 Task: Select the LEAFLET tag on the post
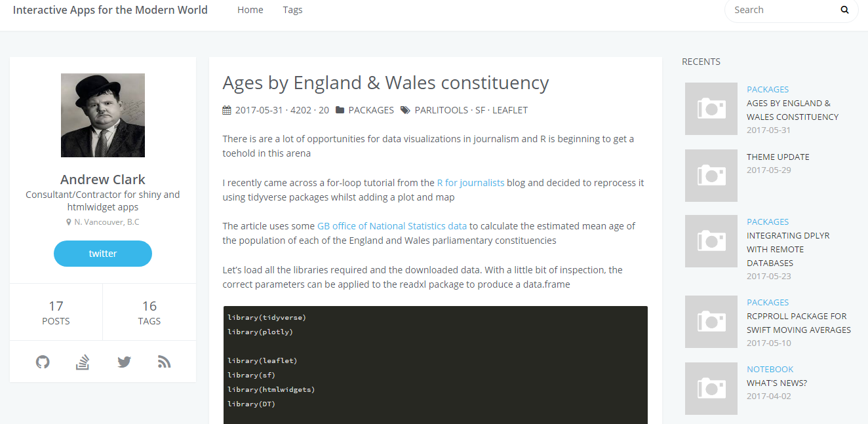coord(509,110)
